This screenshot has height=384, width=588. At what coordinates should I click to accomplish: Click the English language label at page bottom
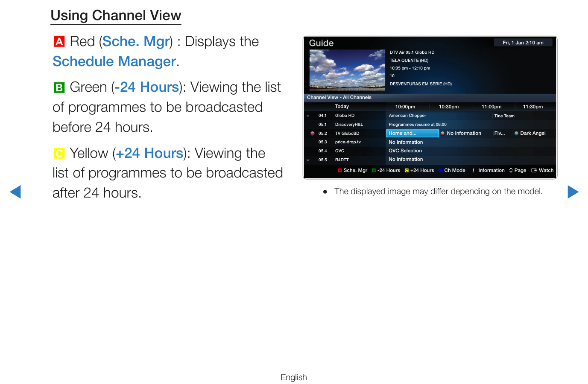(x=294, y=377)
